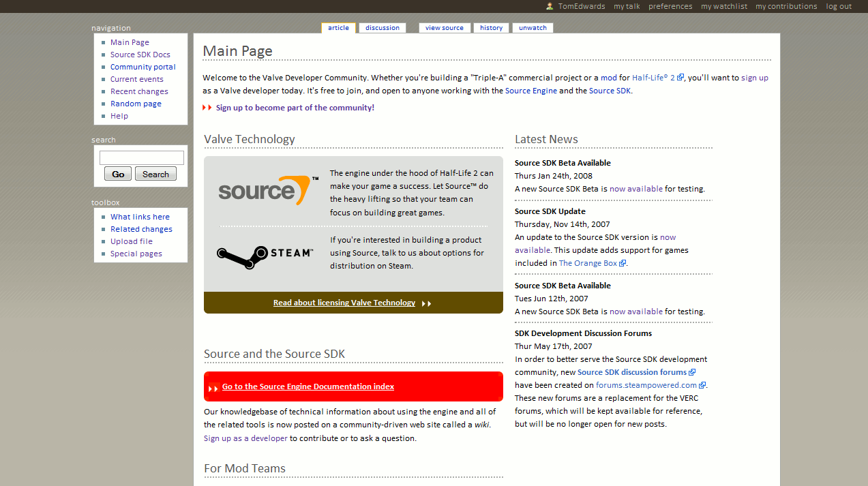Open Related changes in toolbox
Viewport: 868px width, 486px height.
tap(141, 229)
